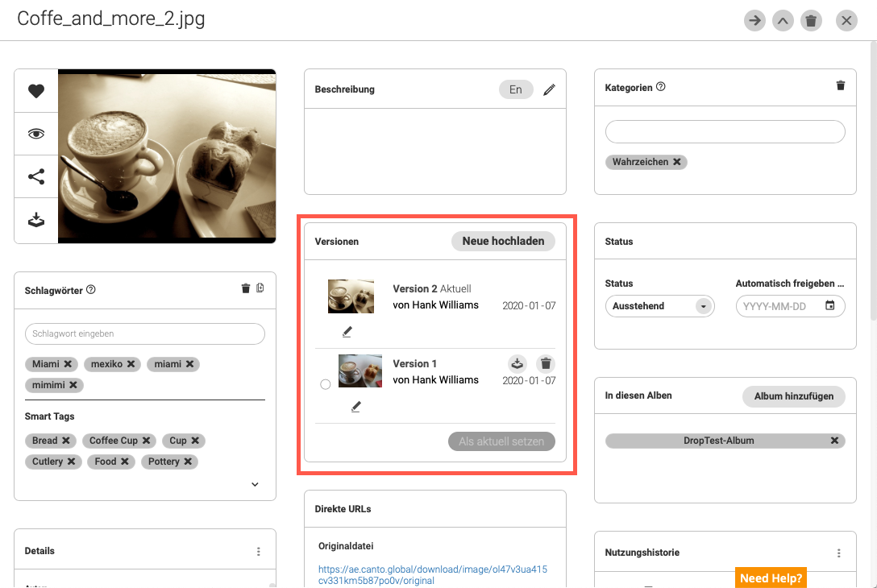Expand Smart Tags with chevron down
The width and height of the screenshot is (877, 588).
tap(255, 485)
